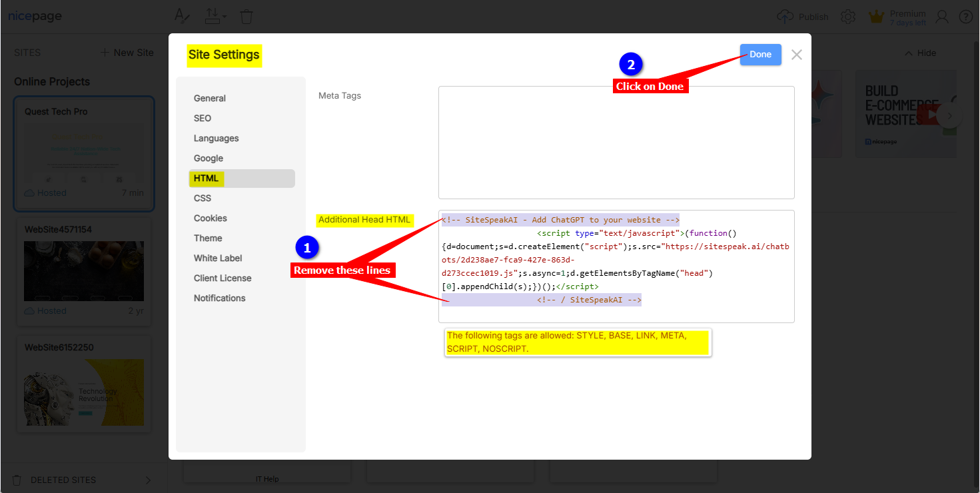Open the help question mark icon

coord(965,17)
